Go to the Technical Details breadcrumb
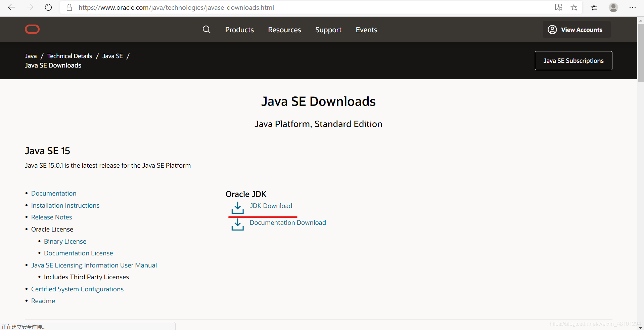Viewport: 644px width, 330px height. point(70,56)
